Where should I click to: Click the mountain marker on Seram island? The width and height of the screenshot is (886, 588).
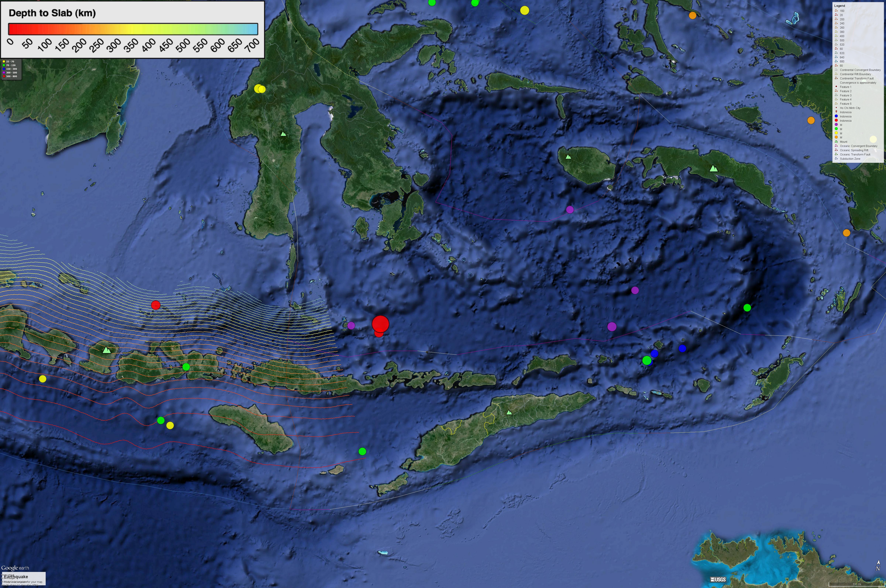pos(714,169)
